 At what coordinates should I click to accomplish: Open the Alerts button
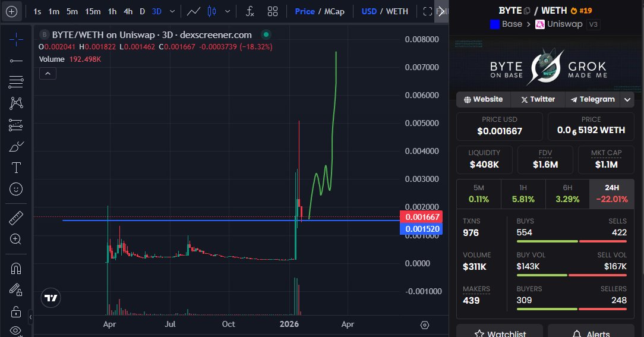coord(591,332)
